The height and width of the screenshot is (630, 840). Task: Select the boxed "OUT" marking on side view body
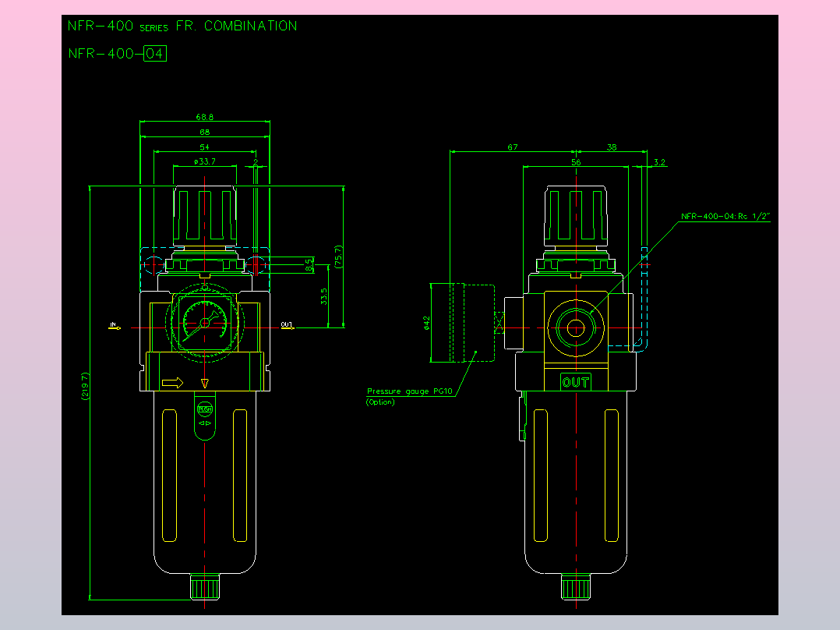[x=576, y=382]
